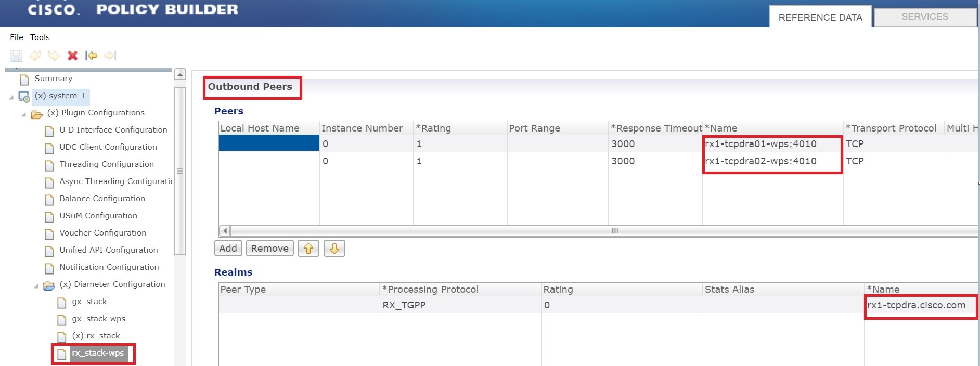Click rx1-tcpdra.cisco.com realm name cell
Viewport: 980px width, 366px height.
point(921,305)
